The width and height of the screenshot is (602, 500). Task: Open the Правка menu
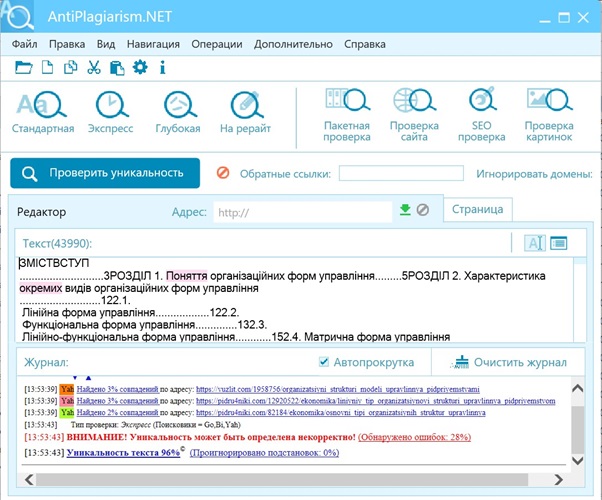67,44
